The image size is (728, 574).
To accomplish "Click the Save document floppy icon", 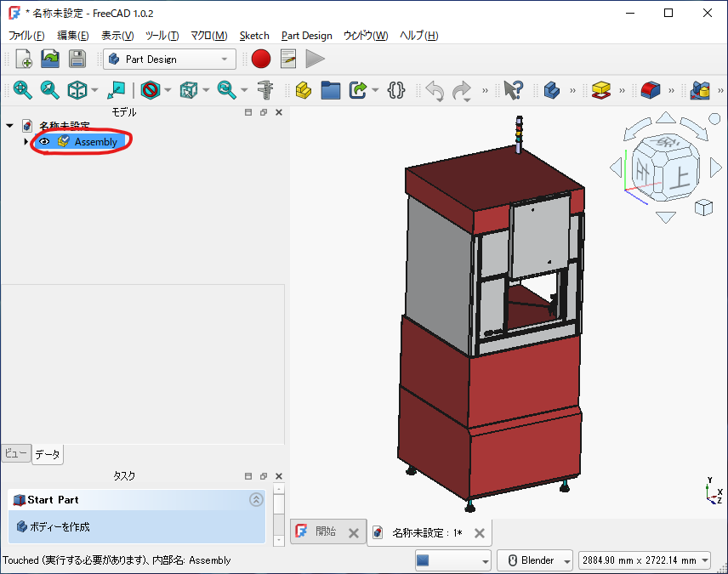I will click(77, 59).
